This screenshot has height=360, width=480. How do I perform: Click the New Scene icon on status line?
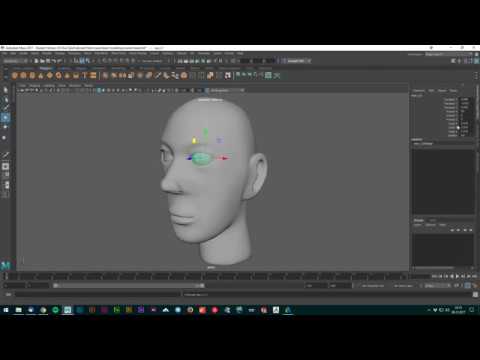36,61
